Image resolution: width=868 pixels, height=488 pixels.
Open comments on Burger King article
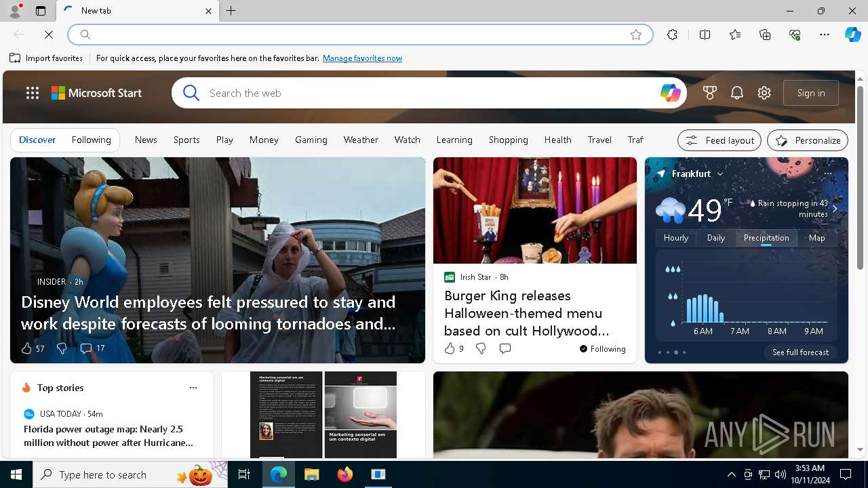[505, 348]
